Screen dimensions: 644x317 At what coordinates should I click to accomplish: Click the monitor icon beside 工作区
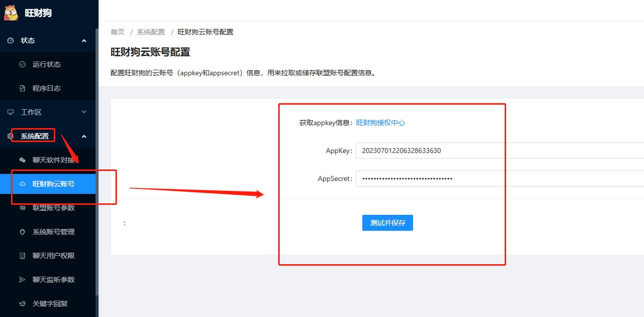[10, 112]
